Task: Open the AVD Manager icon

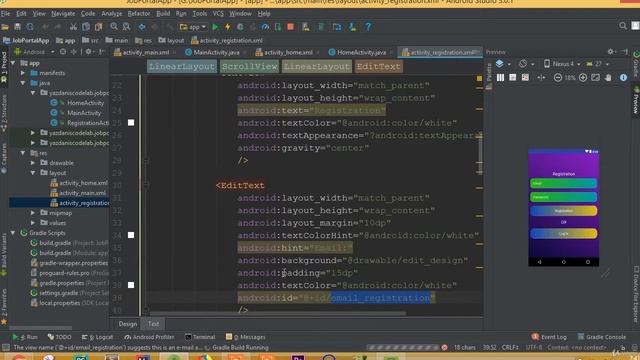Action: [306, 27]
